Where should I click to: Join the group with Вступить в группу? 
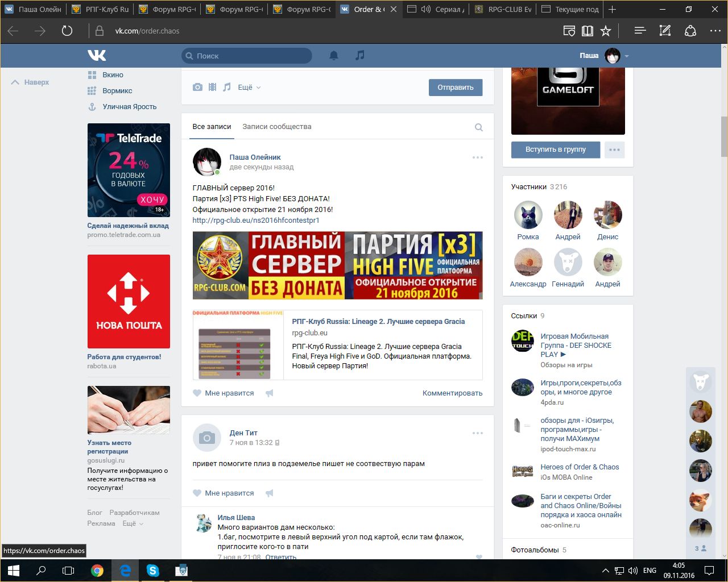pyautogui.click(x=556, y=149)
